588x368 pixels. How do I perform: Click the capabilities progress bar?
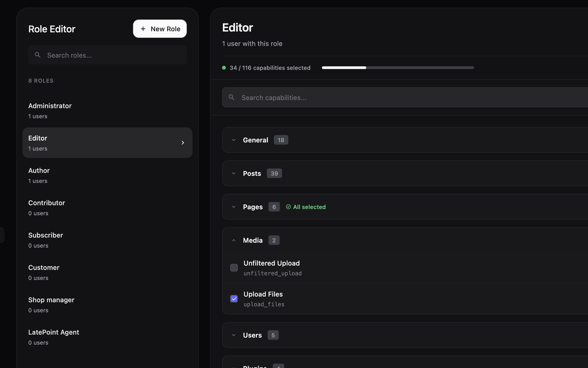[398, 68]
